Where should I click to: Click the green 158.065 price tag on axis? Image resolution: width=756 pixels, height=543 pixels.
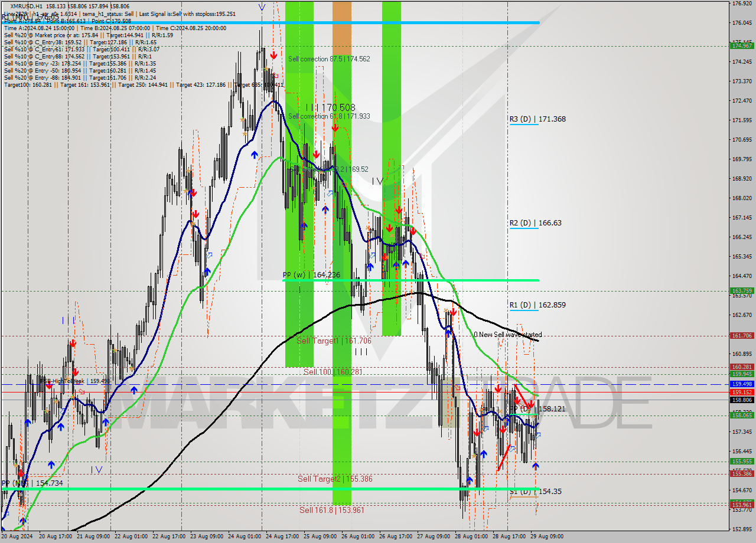click(742, 415)
